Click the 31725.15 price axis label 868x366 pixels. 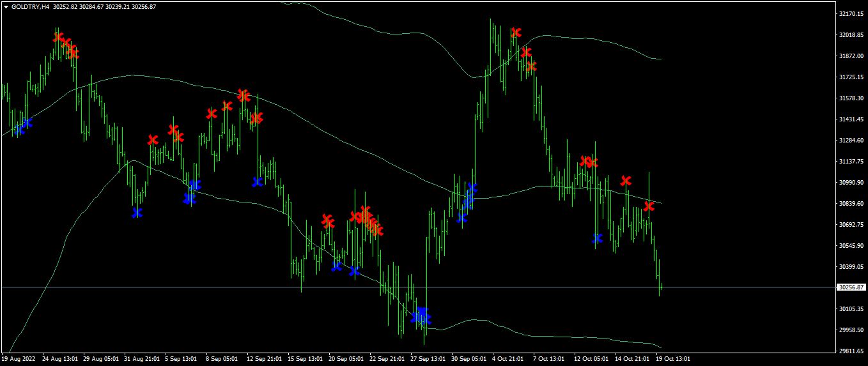point(851,77)
